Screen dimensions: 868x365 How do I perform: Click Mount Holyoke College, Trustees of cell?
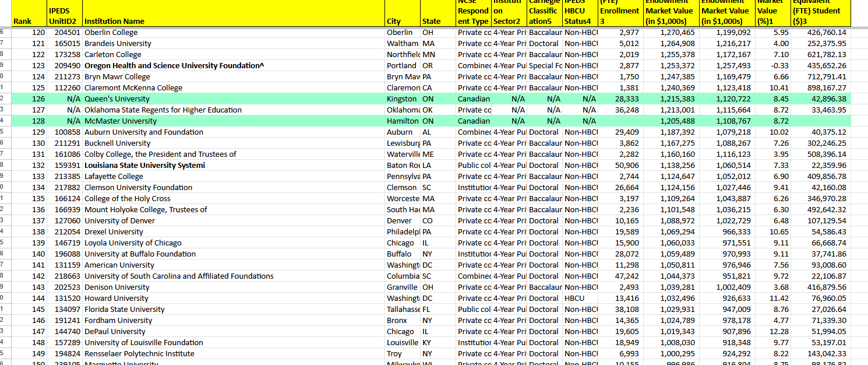pyautogui.click(x=234, y=210)
